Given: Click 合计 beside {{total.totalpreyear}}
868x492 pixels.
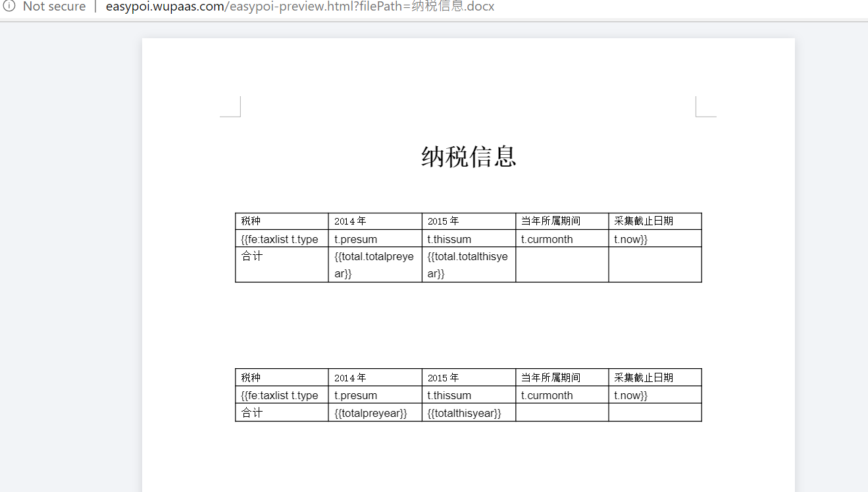Looking at the screenshot, I should [252, 256].
